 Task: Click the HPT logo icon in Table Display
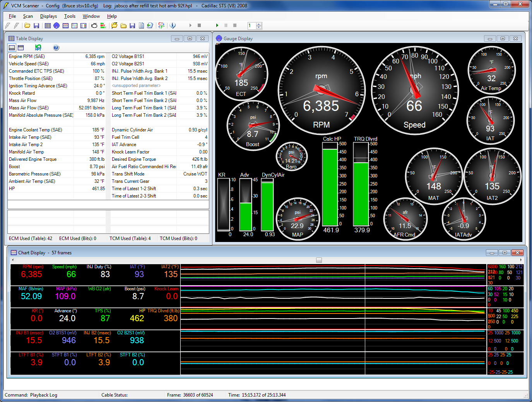coord(38,48)
